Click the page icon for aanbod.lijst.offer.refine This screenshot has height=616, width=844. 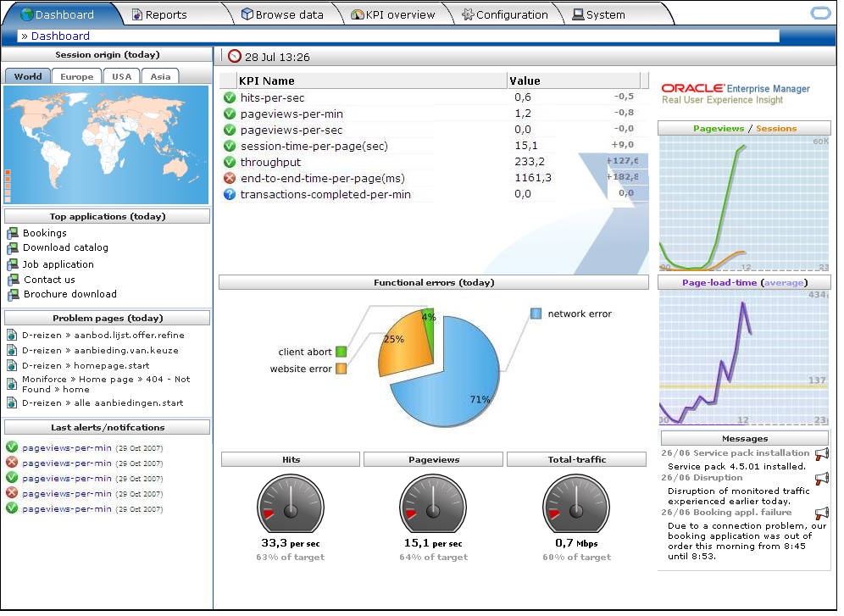tap(12, 335)
